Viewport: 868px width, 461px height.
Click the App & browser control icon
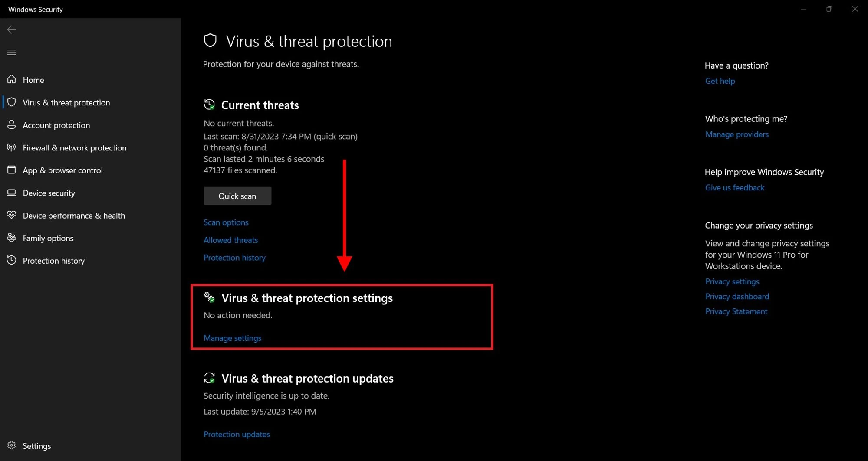[x=12, y=170]
